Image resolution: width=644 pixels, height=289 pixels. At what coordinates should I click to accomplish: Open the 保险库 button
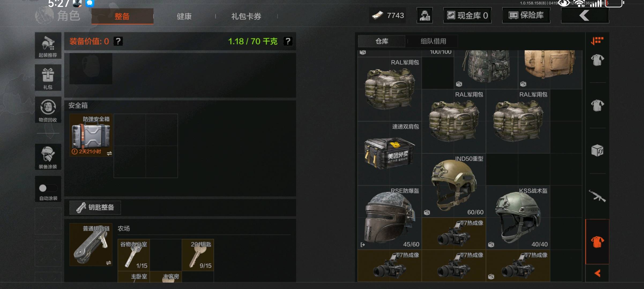526,16
